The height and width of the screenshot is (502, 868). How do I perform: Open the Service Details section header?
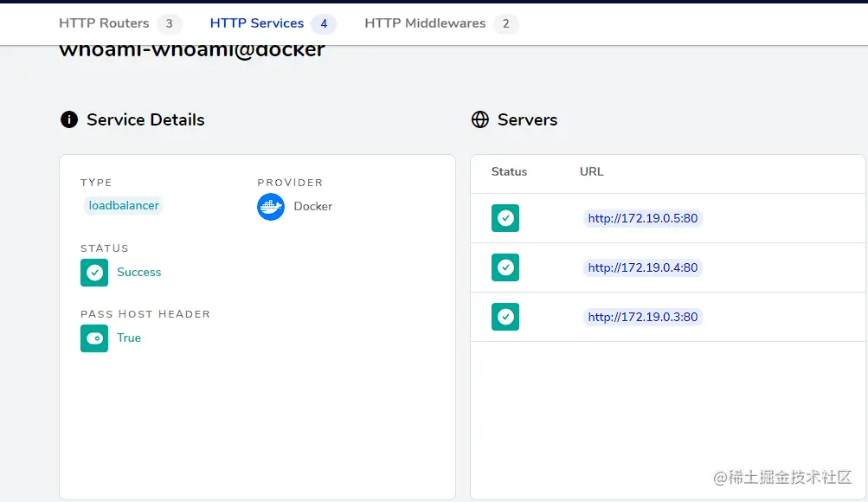144,119
